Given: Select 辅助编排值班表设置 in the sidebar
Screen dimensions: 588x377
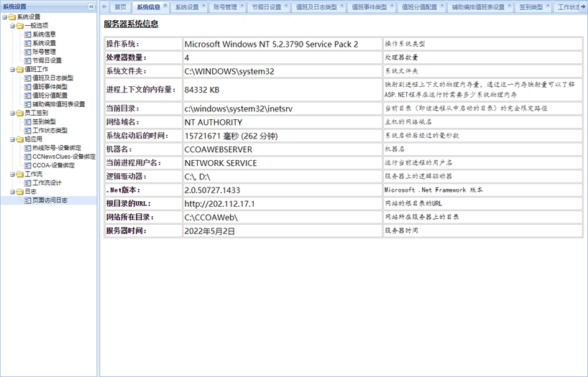Looking at the screenshot, I should [58, 104].
